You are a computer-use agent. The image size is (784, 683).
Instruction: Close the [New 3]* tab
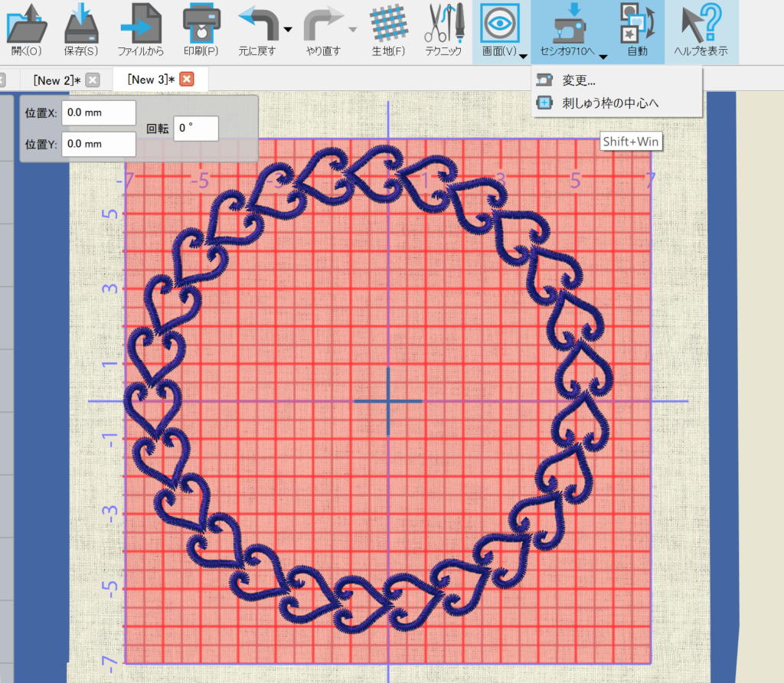tap(187, 80)
